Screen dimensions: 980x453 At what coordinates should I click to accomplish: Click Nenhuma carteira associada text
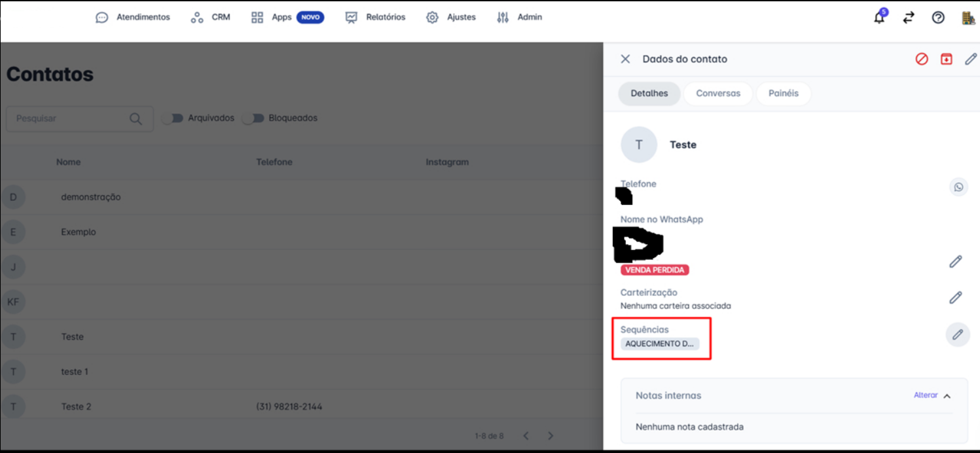(676, 306)
